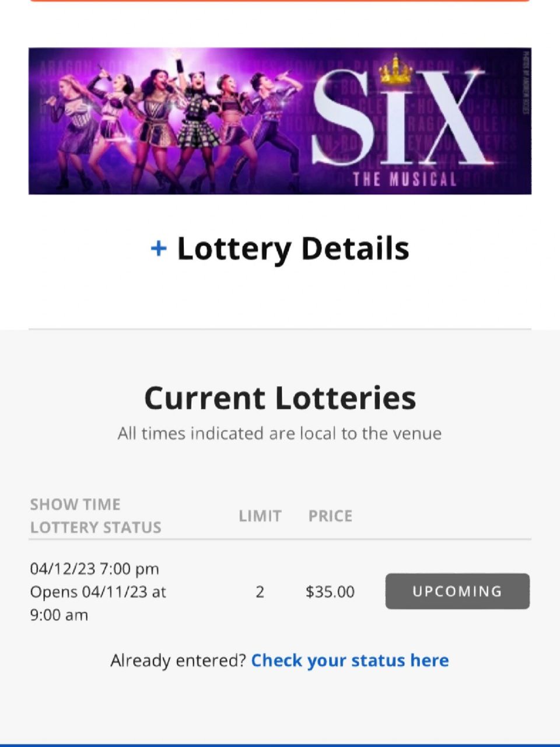Click the Already entered? text
Viewport: 560px width, 747px height.
point(178,661)
